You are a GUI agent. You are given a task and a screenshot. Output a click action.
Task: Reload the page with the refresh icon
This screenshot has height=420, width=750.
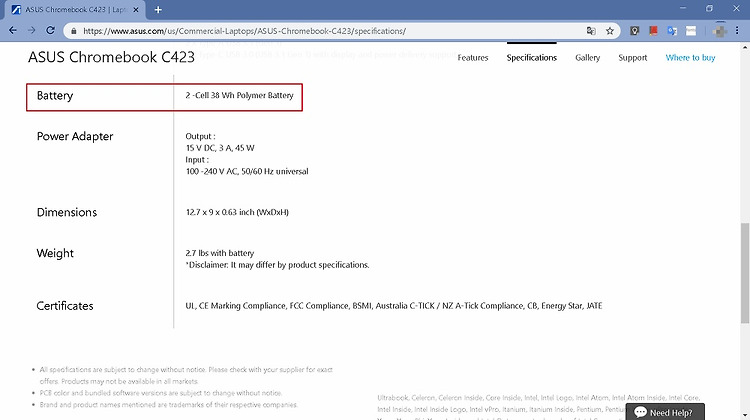(50, 31)
